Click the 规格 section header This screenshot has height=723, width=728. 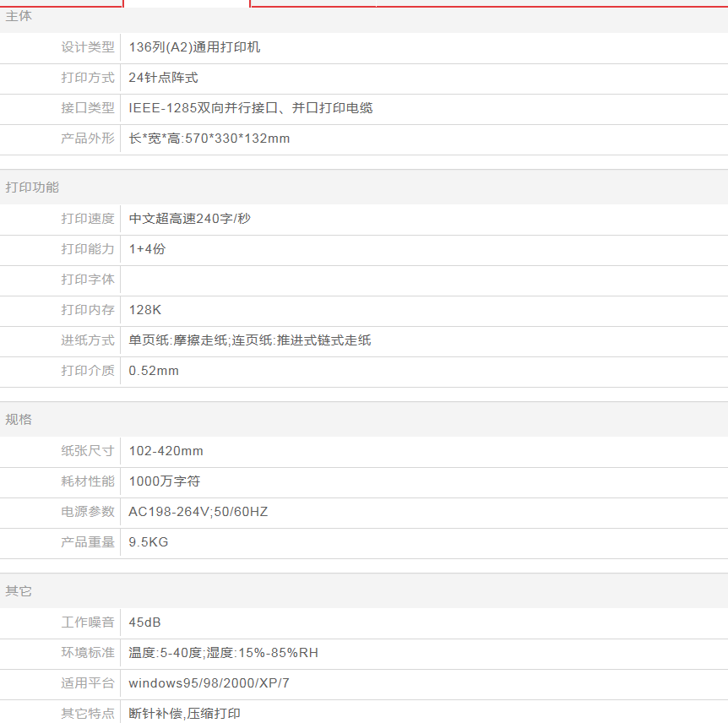tap(19, 420)
